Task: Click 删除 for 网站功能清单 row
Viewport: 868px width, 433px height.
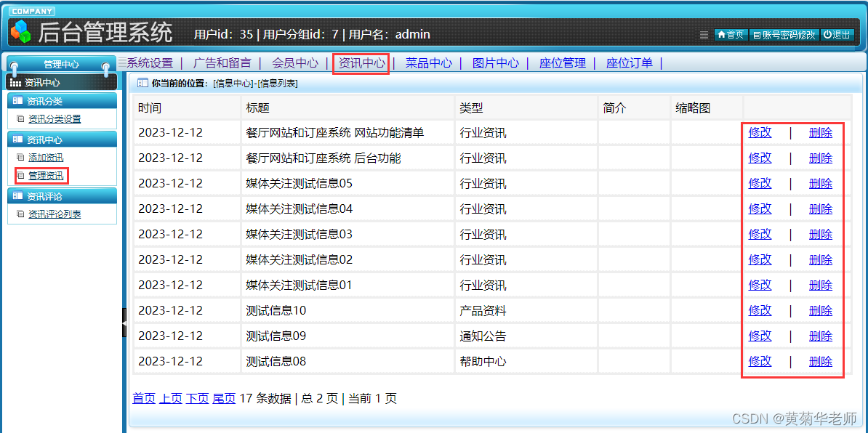Action: 821,133
